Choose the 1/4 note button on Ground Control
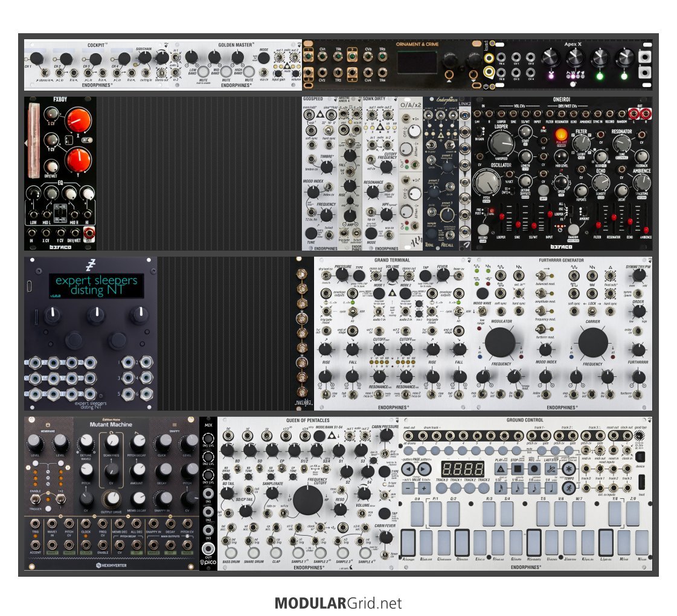 (551, 488)
